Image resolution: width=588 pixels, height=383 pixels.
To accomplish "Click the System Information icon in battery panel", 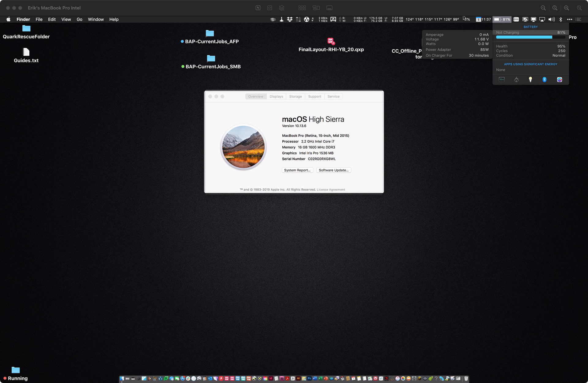I will (x=516, y=80).
